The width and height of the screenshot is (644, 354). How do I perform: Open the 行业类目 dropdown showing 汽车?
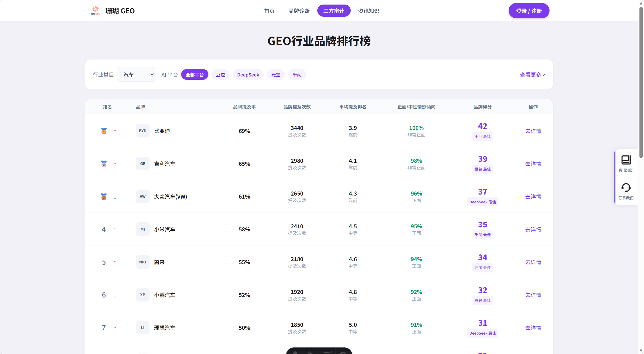(x=136, y=74)
